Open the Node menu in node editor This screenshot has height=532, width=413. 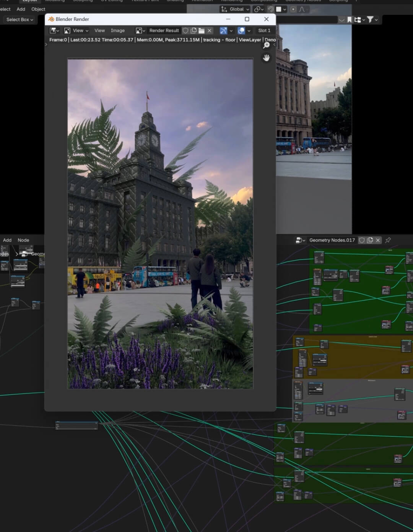coord(23,240)
